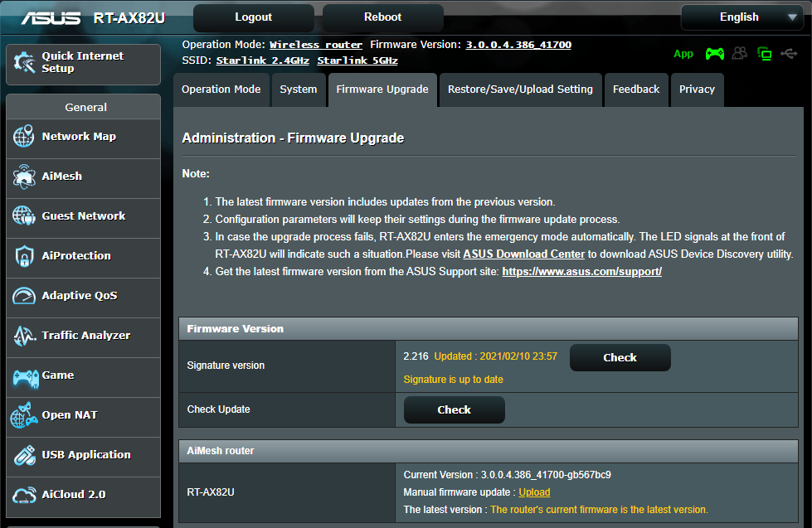Image resolution: width=812 pixels, height=528 pixels.
Task: Open the asus.com support link
Action: (582, 272)
